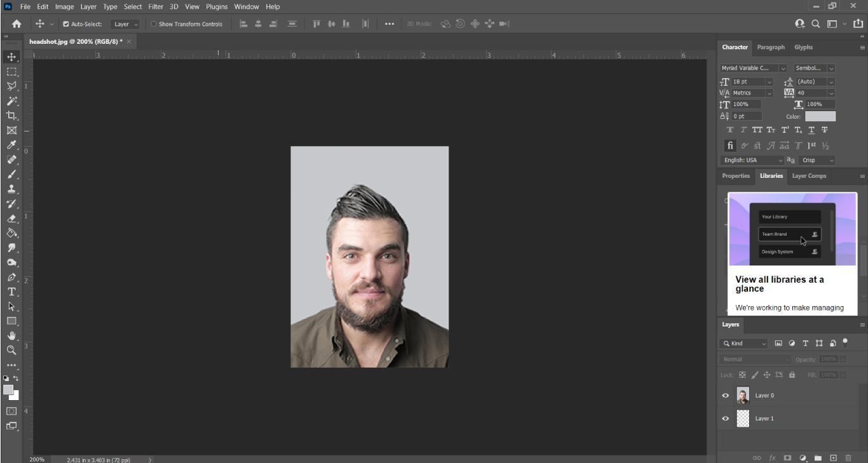Viewport: 868px width, 463px height.
Task: Open the Filter menu
Action: [156, 6]
